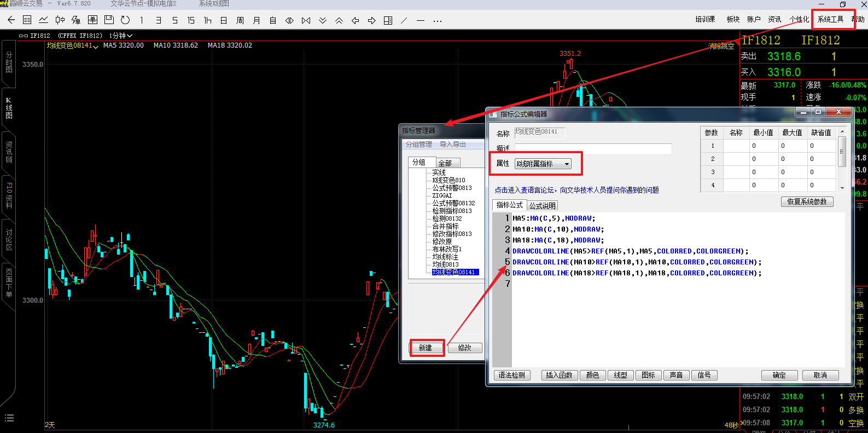Expand the 1分钟 period dropdown

point(121,36)
